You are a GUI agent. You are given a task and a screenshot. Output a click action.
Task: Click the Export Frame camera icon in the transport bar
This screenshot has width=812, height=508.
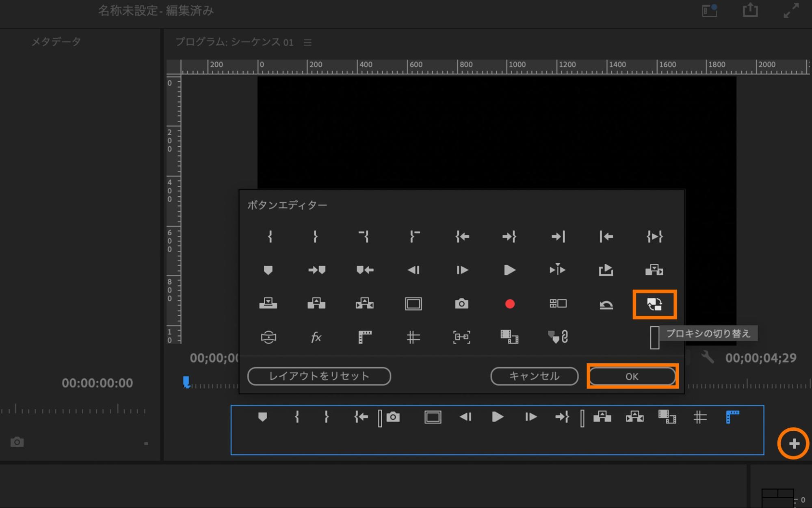point(393,417)
